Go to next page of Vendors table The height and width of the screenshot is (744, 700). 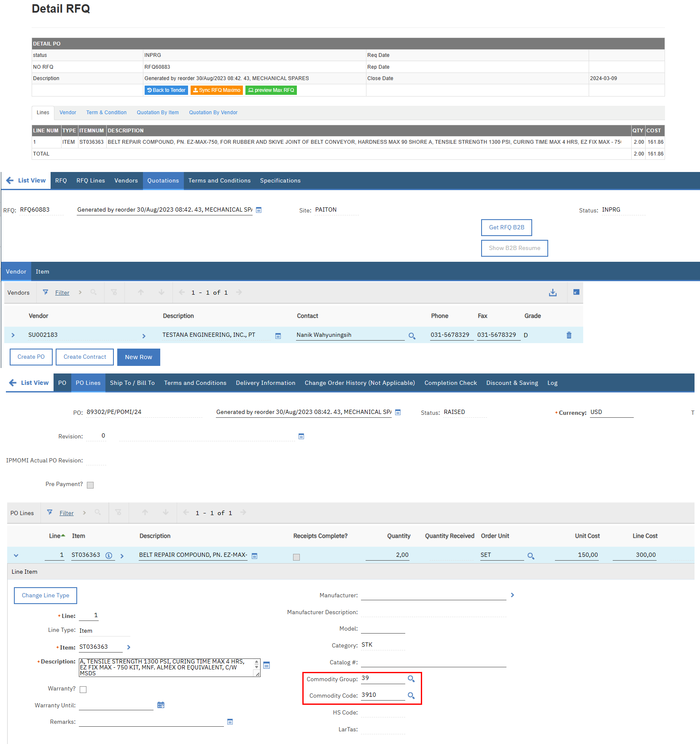(239, 292)
